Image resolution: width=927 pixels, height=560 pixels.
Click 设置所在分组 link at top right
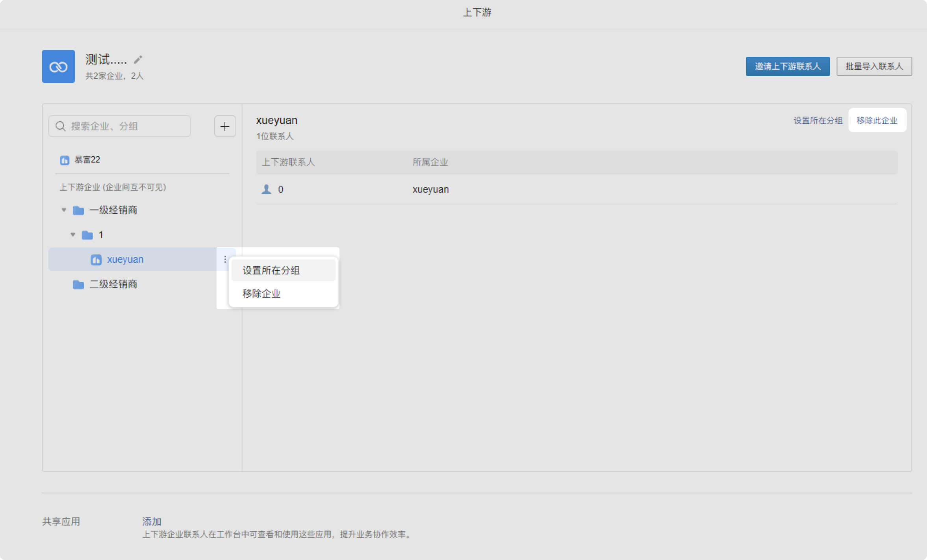818,121
